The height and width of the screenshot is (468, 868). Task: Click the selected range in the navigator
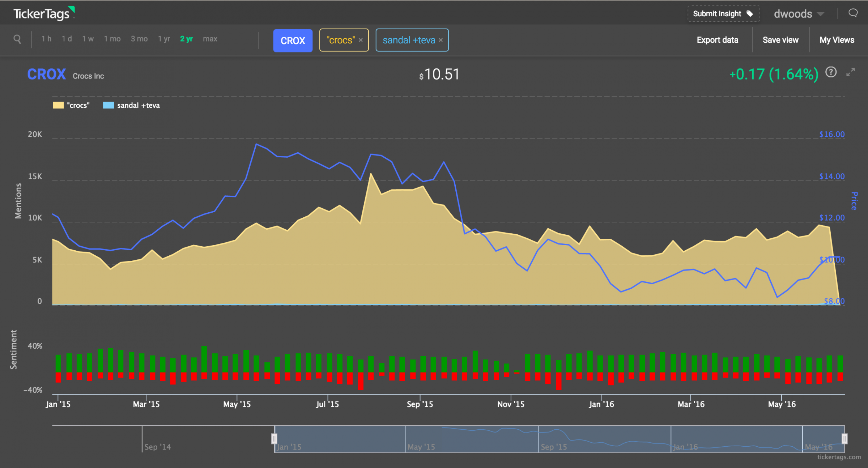click(x=559, y=439)
